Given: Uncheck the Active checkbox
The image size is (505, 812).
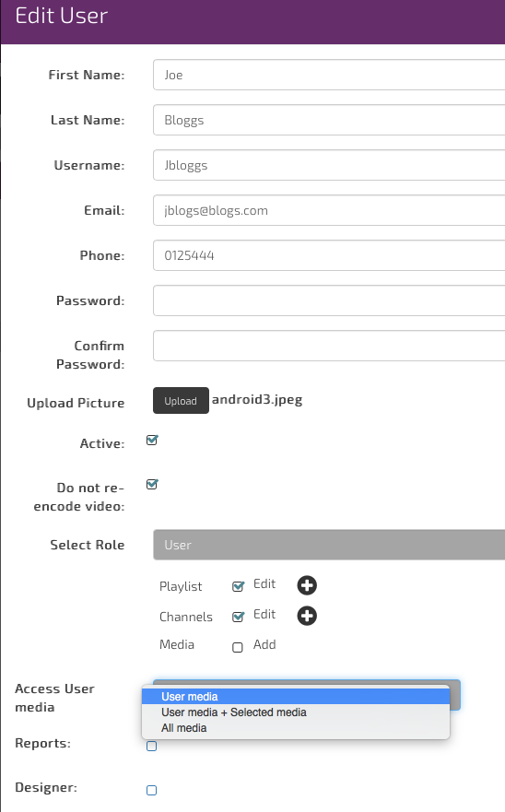Looking at the screenshot, I should coord(152,441).
